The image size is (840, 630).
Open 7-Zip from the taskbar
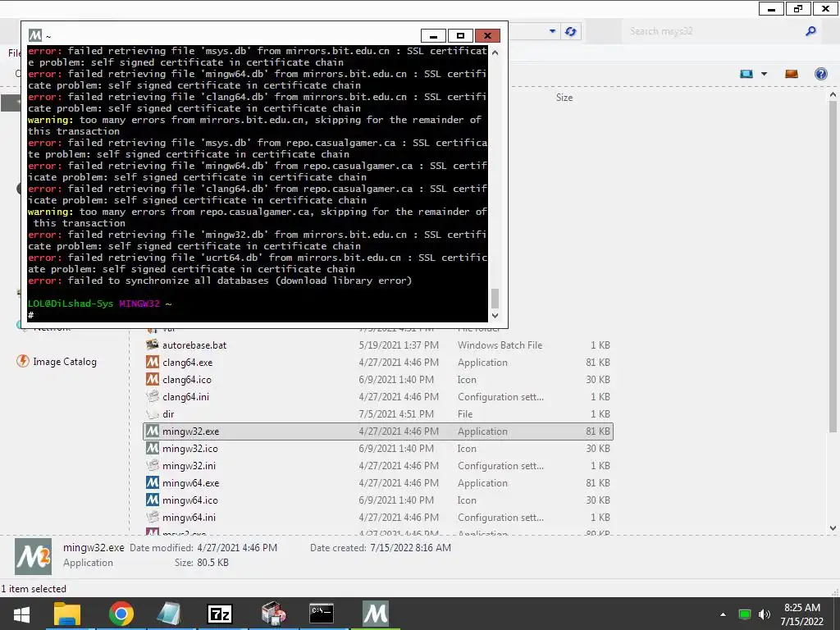tap(220, 614)
